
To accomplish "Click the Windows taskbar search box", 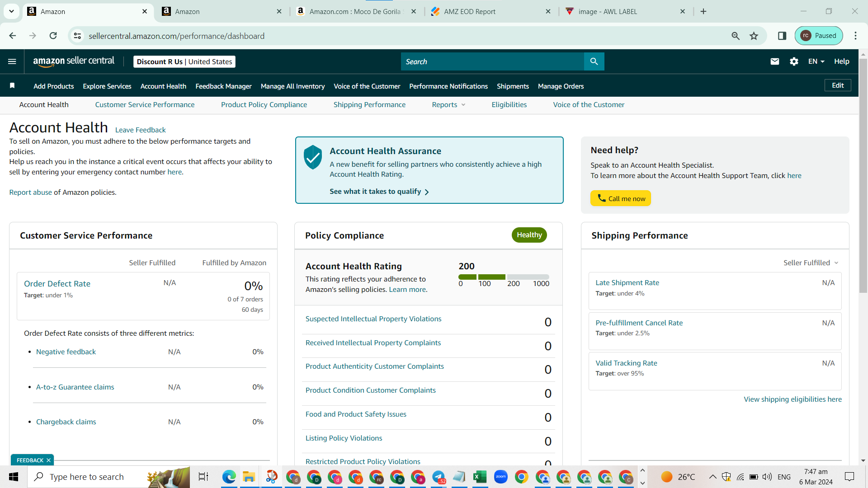I will pos(108,477).
